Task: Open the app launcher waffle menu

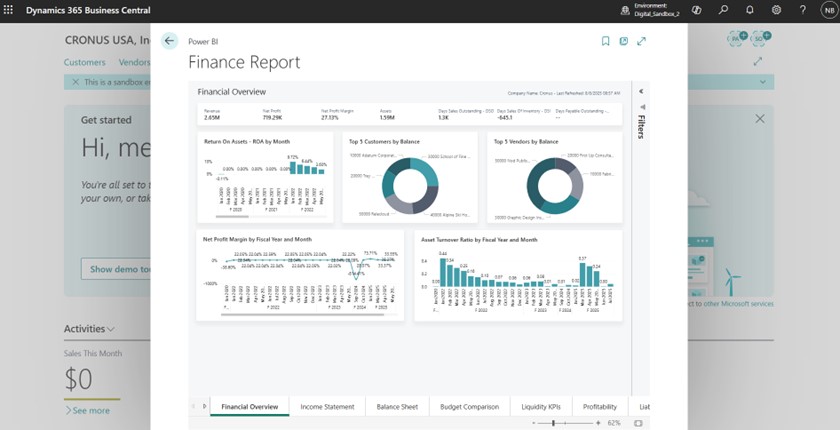Action: pyautogui.click(x=8, y=10)
